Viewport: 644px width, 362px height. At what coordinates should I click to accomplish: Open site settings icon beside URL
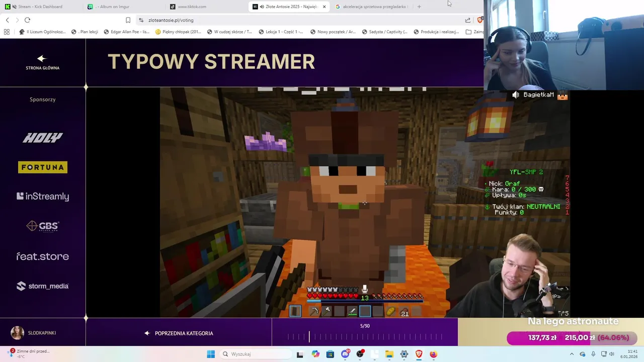point(141,20)
